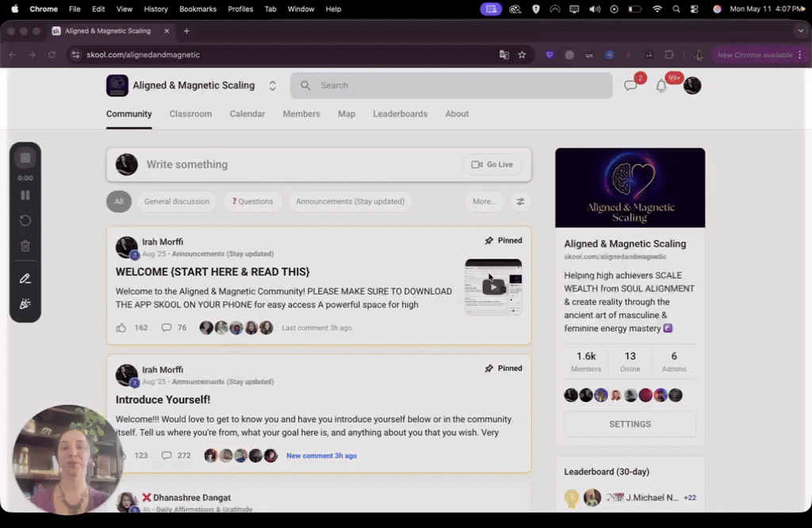Open the chat messages icon
The width and height of the screenshot is (812, 528).
(x=630, y=86)
